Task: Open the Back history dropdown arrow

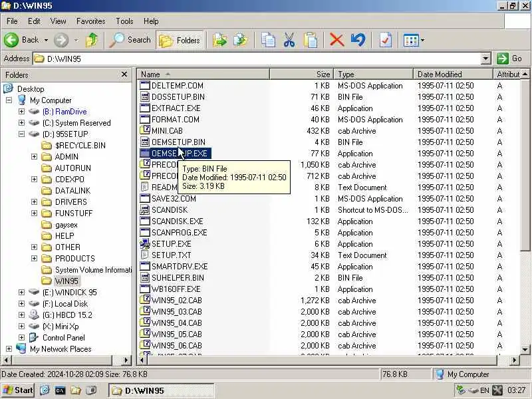Action: tap(46, 40)
